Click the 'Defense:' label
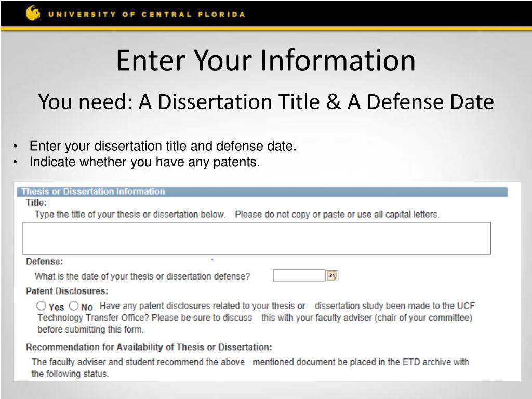Screen dimensions: 532x399 (x=45, y=262)
